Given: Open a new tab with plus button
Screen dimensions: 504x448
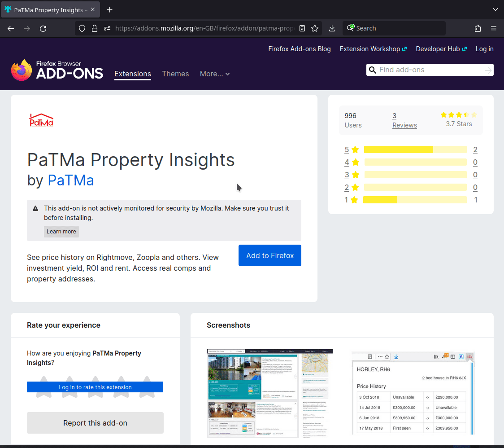Looking at the screenshot, I should tap(109, 10).
